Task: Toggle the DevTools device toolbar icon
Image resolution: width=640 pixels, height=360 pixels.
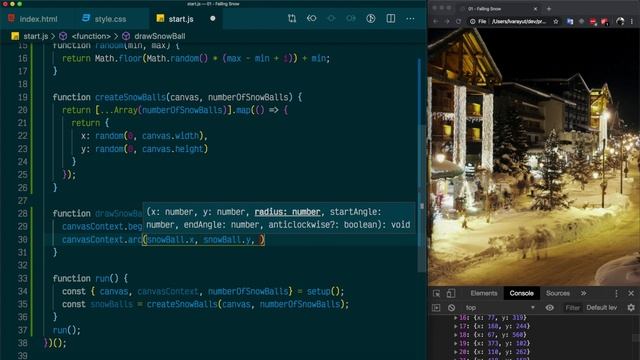Action: [x=451, y=293]
